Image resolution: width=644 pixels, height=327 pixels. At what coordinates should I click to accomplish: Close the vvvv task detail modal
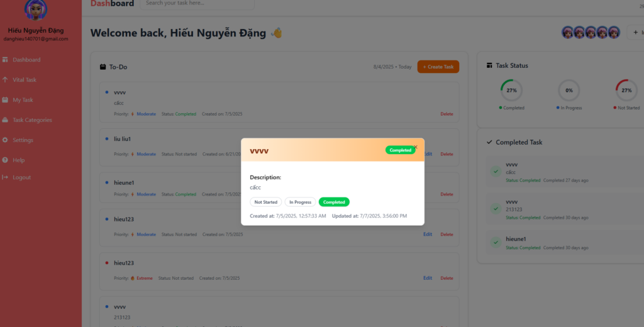[415, 147]
